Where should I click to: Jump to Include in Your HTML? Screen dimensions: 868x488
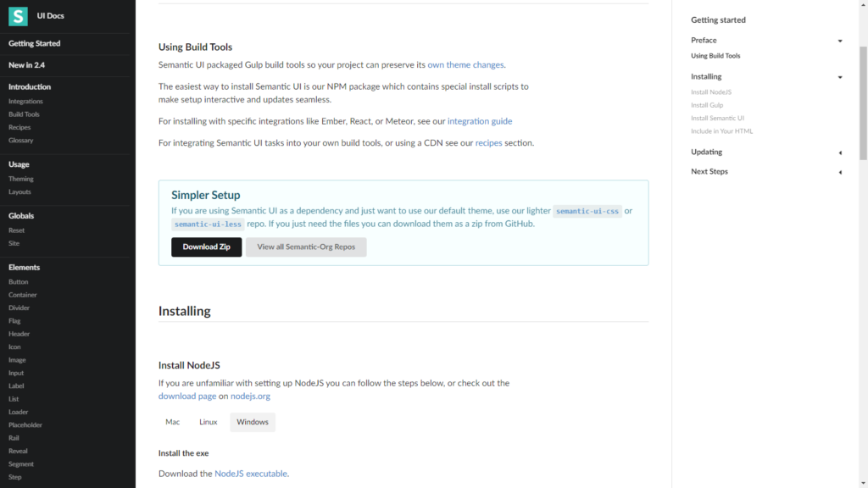[722, 131]
